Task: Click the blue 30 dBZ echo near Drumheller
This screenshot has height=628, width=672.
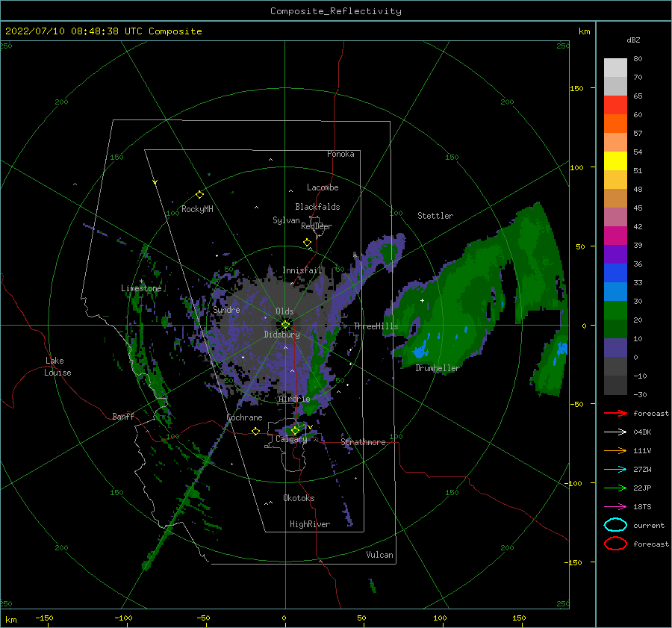Action: tap(421, 352)
